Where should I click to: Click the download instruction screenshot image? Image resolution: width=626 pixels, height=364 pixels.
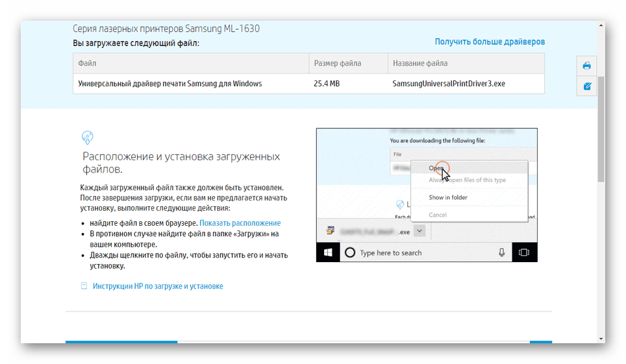(x=427, y=195)
